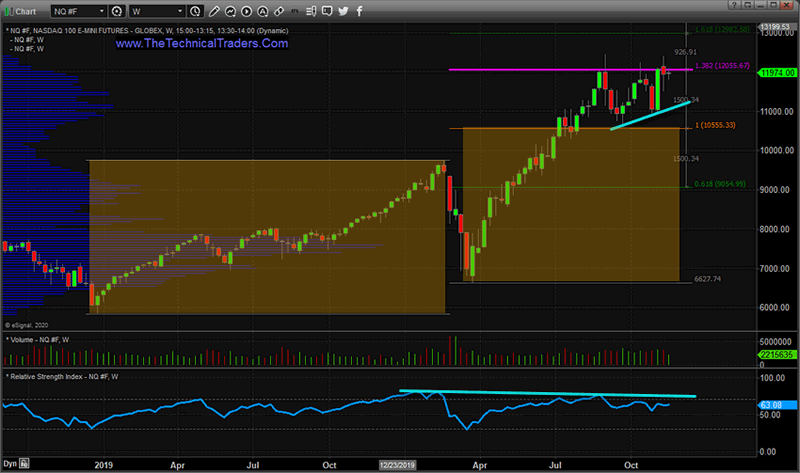Click the green chart window link icon
800x473 pixels.
[8, 11]
